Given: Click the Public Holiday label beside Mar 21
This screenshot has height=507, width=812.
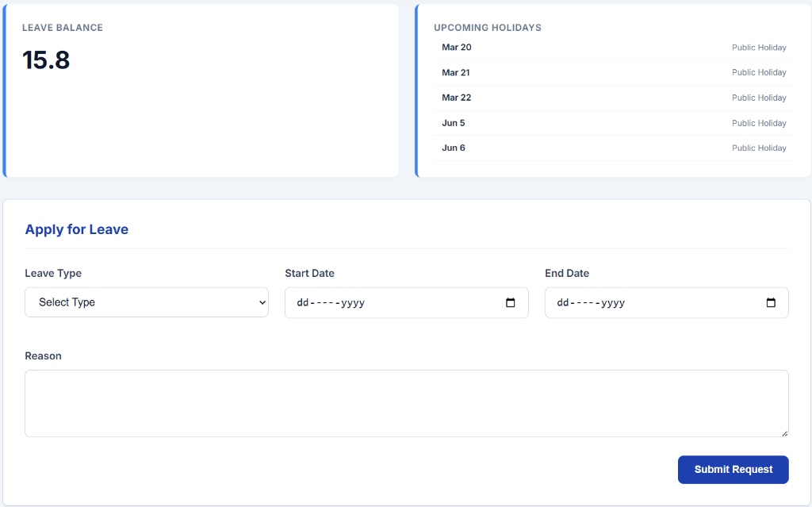Looking at the screenshot, I should pos(759,72).
